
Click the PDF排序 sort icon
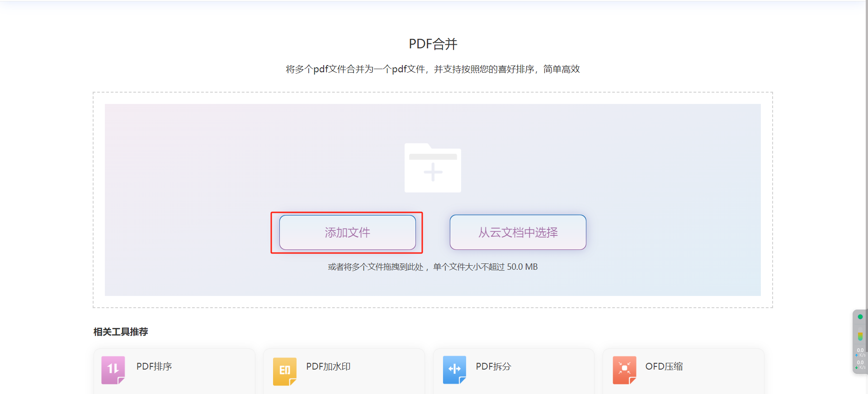click(x=113, y=370)
